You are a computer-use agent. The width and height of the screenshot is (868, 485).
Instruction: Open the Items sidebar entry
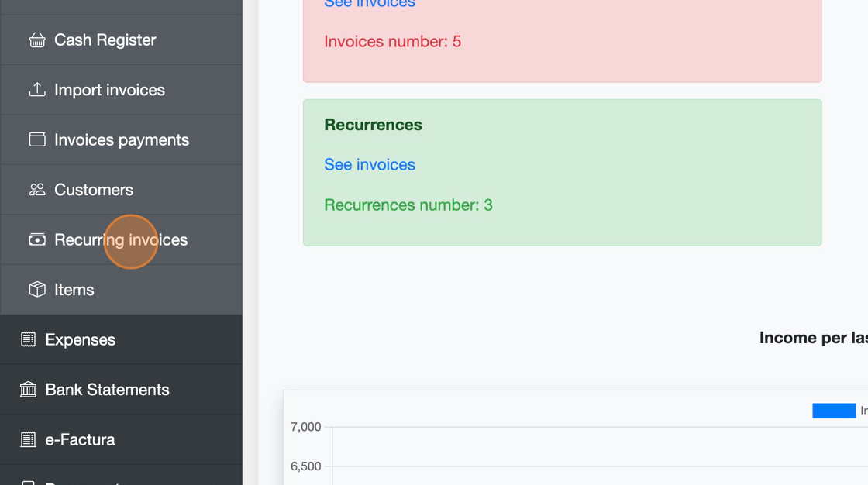(74, 290)
